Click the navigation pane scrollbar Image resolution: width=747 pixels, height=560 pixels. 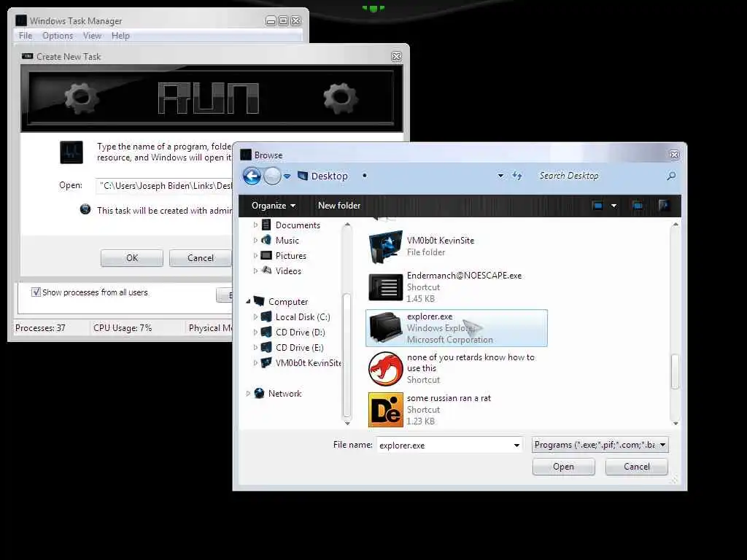pos(347,355)
